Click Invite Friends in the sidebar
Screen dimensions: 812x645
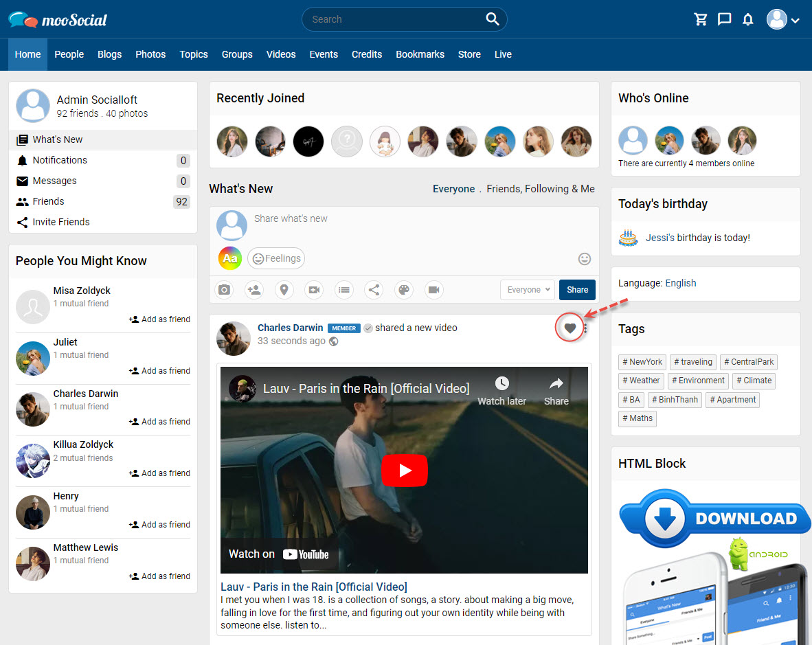pos(103,222)
